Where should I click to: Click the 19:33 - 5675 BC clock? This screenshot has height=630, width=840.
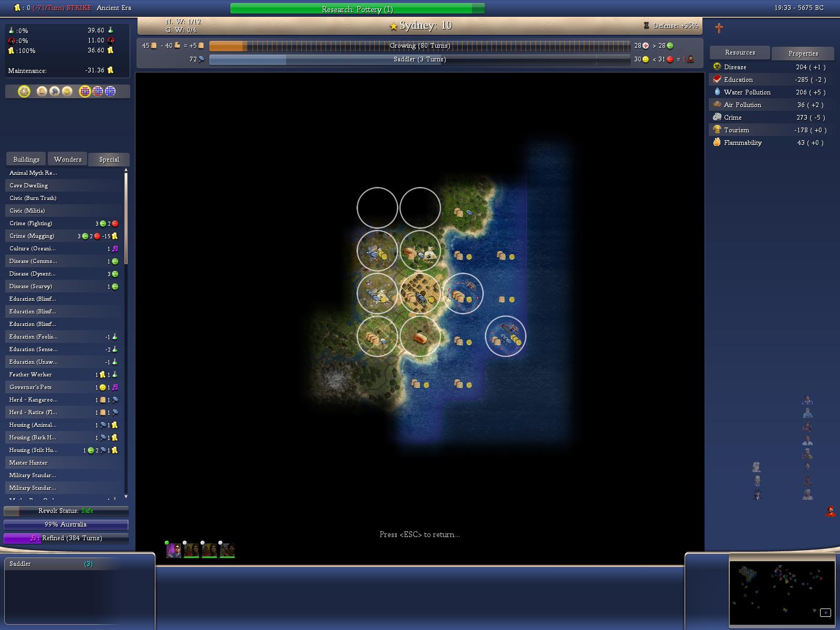pyautogui.click(x=799, y=8)
